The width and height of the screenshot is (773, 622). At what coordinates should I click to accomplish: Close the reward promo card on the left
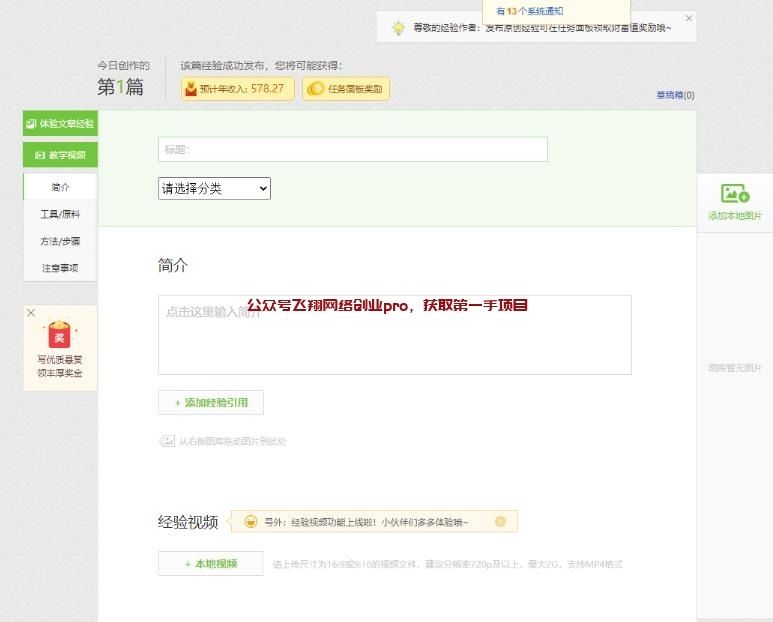click(31, 313)
